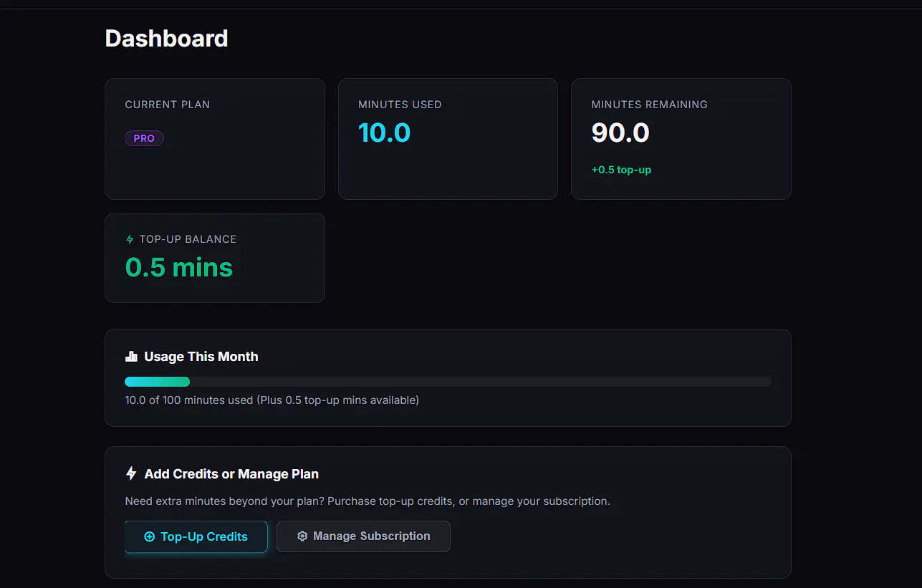Click the Manage Subscription button
The width and height of the screenshot is (922, 588).
[x=363, y=536]
